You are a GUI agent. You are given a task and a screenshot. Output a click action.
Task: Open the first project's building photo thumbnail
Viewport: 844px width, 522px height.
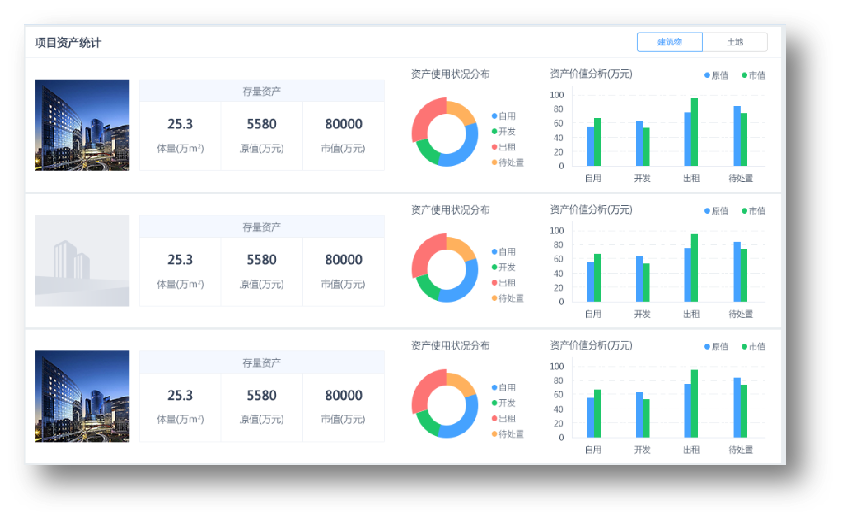82,125
